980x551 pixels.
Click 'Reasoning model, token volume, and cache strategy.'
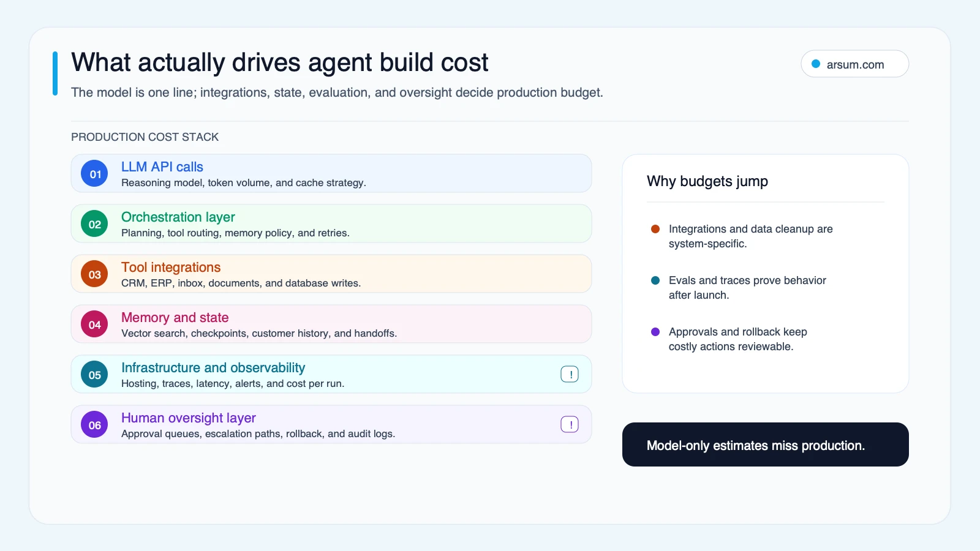click(x=244, y=182)
